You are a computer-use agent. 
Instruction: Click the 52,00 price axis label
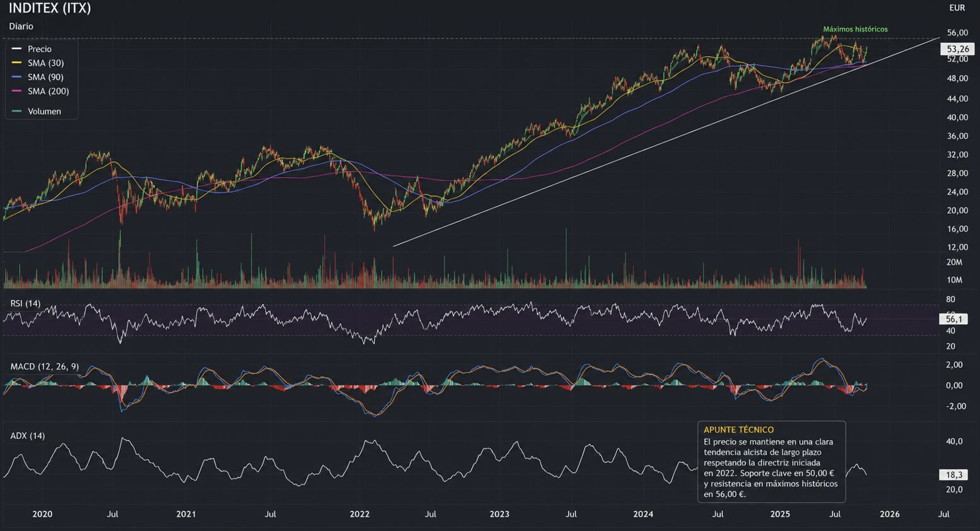click(957, 59)
